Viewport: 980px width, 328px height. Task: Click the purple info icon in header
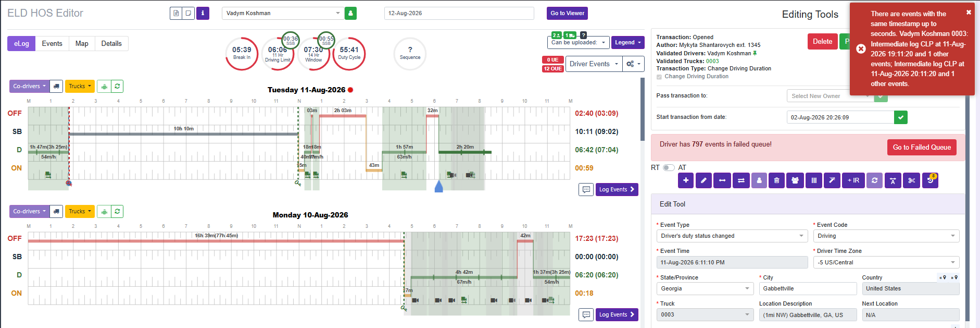pyautogui.click(x=203, y=13)
